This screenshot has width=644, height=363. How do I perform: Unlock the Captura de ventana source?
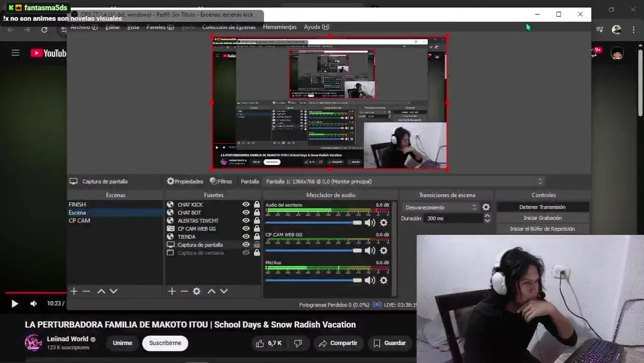pyautogui.click(x=257, y=253)
